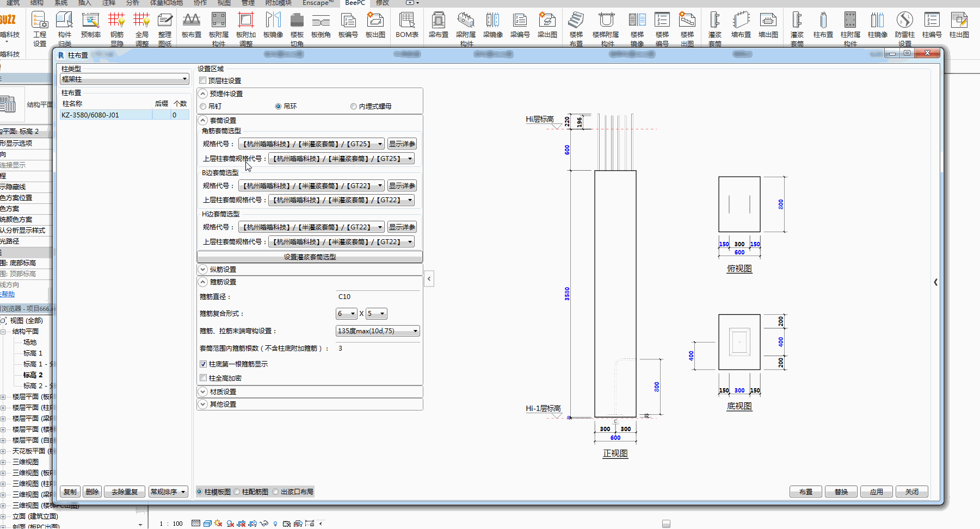Click the 设置灌浆套筒选型 button
The height and width of the screenshot is (529, 980).
click(x=310, y=257)
